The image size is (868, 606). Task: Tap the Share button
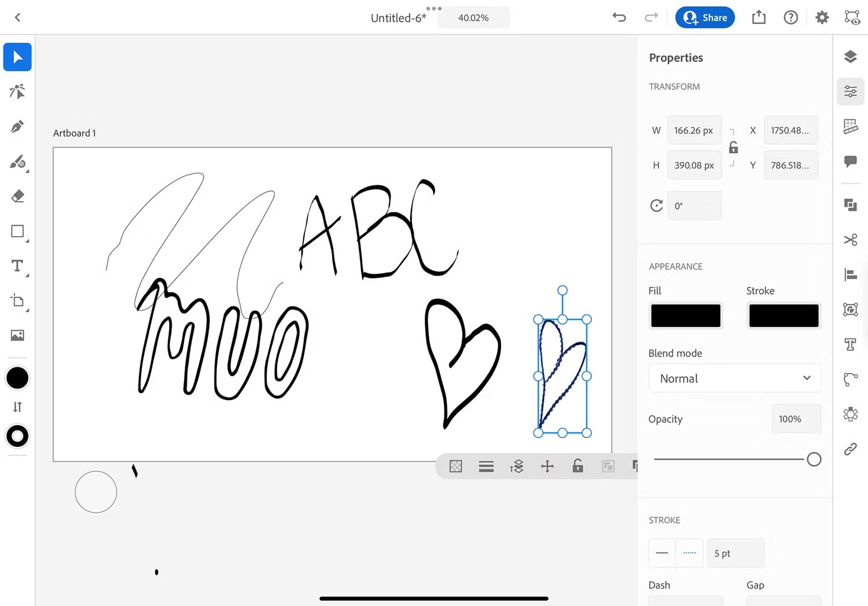705,17
